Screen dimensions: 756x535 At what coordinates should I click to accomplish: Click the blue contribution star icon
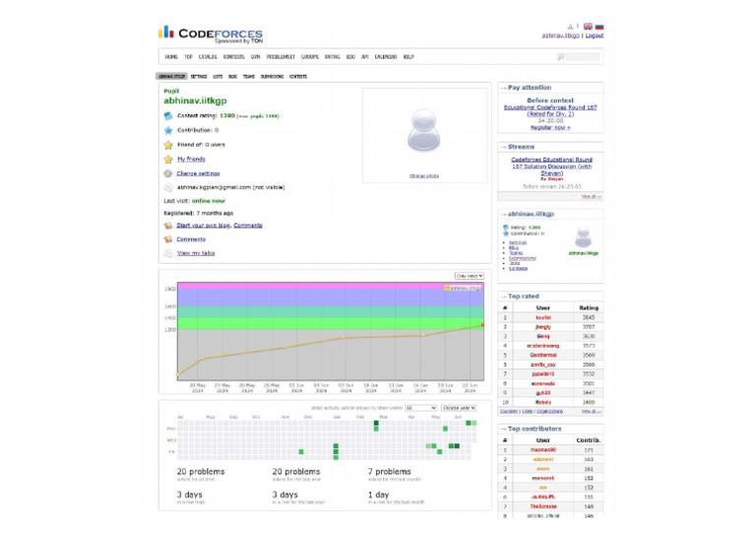[x=168, y=130]
